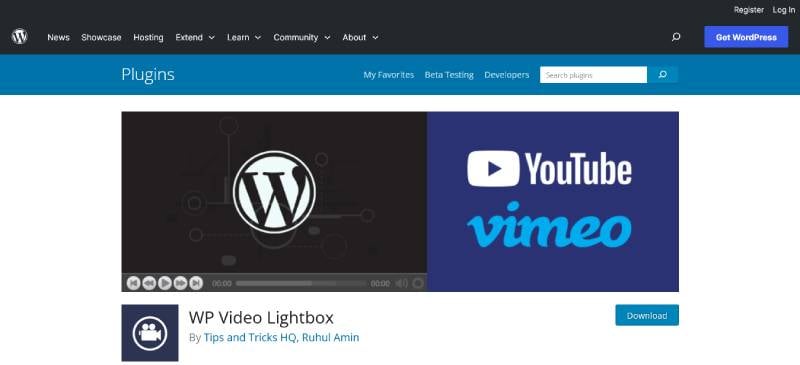Image resolution: width=800 pixels, height=365 pixels.
Task: Open the Register link
Action: tap(748, 10)
